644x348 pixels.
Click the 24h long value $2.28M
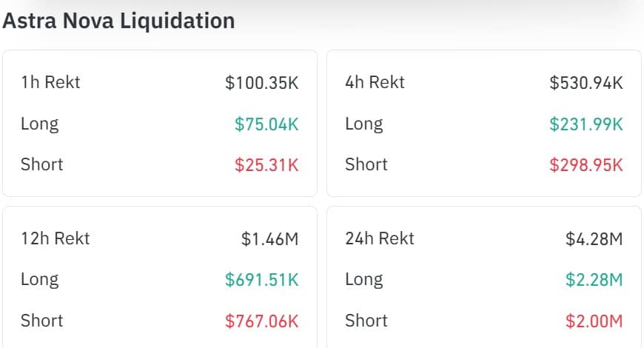pos(594,280)
